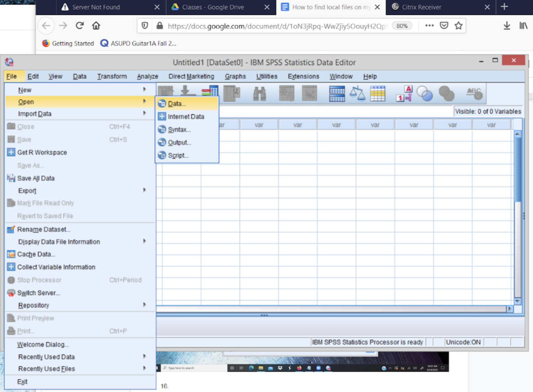Reload the current browser page
This screenshot has width=533, height=392.
tap(79, 26)
